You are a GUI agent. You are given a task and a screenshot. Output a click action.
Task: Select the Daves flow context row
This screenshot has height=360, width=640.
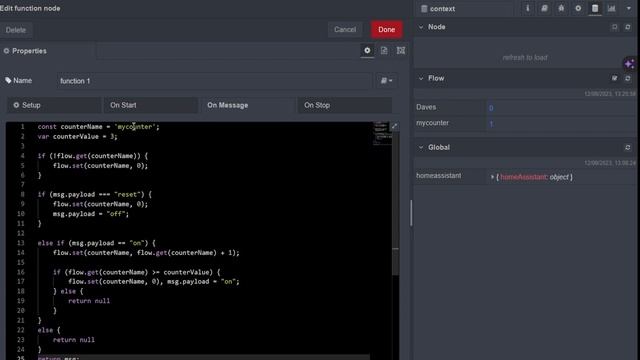coord(525,107)
